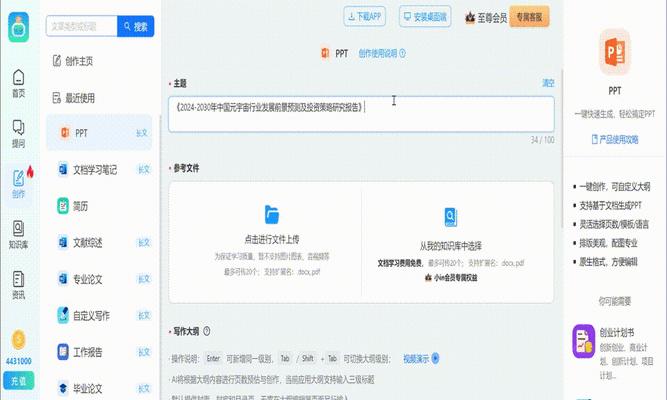Click the gold coin balance icon

(18, 340)
